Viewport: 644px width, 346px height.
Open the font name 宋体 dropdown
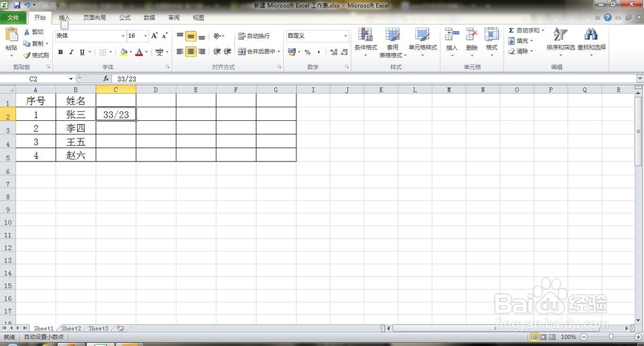click(x=123, y=36)
